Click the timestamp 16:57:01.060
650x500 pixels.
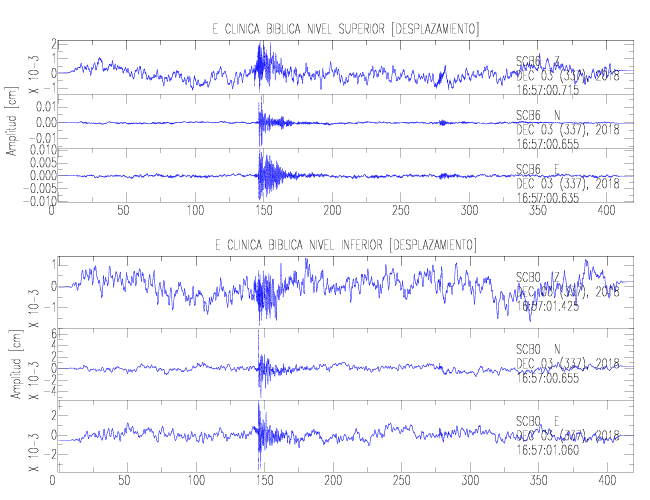(547, 450)
